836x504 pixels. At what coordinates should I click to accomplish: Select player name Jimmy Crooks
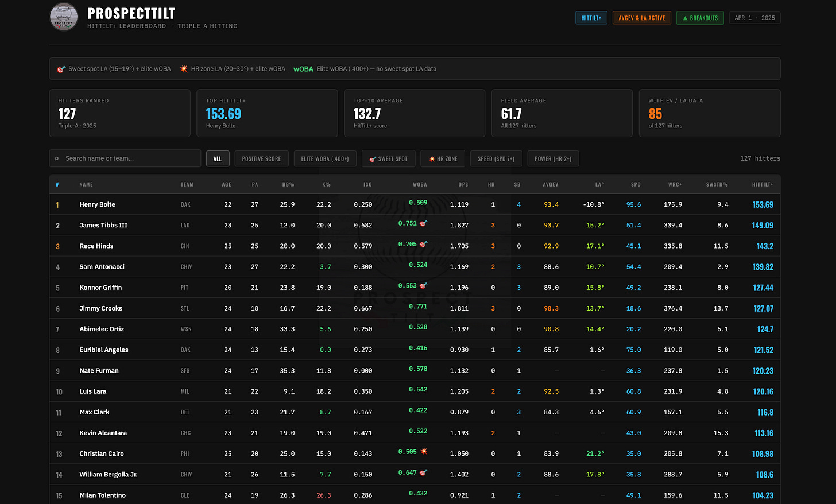100,308
